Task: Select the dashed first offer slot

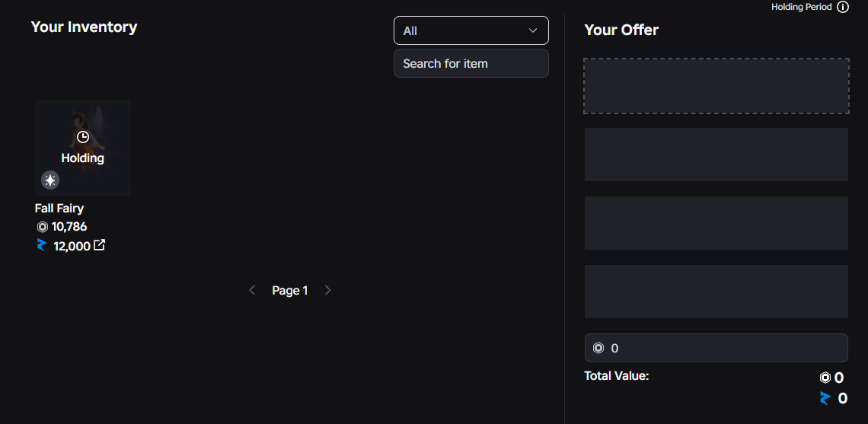Action: click(x=716, y=86)
